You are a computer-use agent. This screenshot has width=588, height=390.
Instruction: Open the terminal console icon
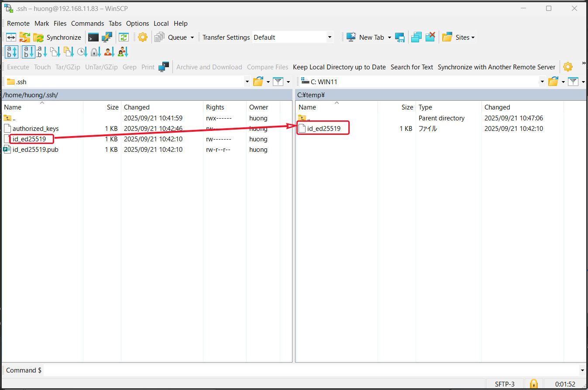pyautogui.click(x=93, y=38)
